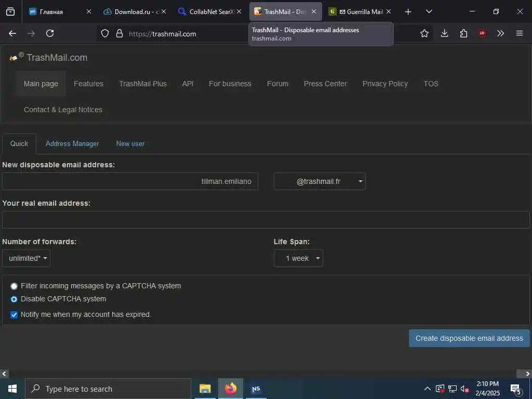Close the CollabNet SearX tab
This screenshot has height=399, width=532.
[x=239, y=11]
